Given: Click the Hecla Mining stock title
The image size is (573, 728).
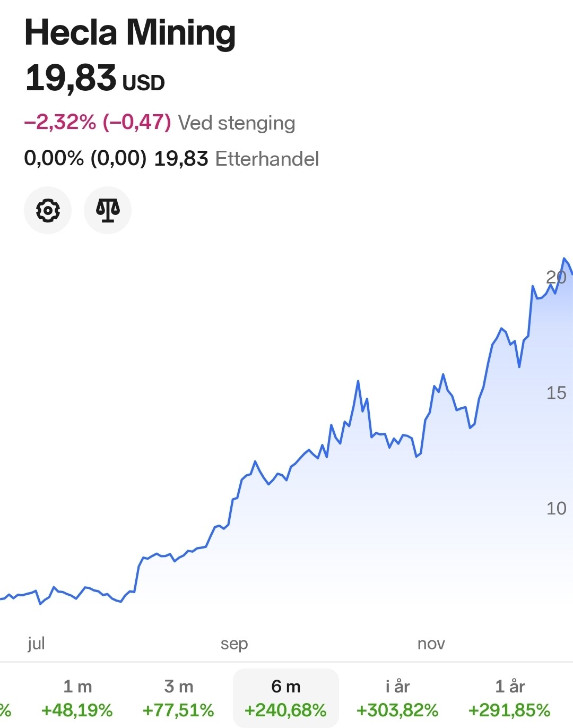Looking at the screenshot, I should 130,33.
